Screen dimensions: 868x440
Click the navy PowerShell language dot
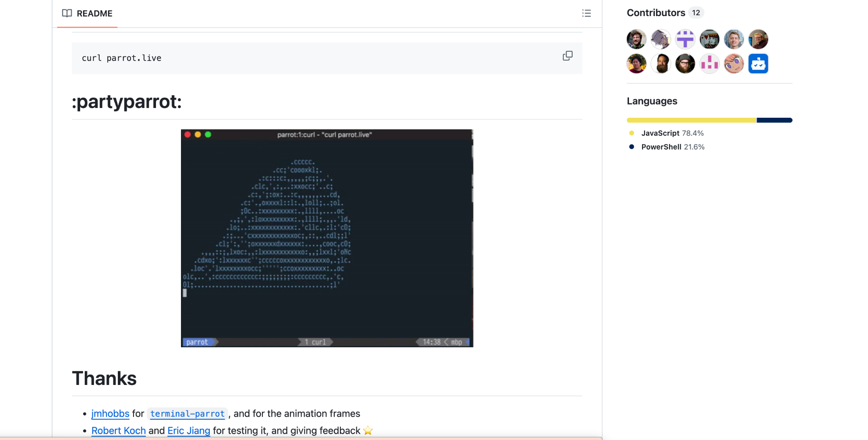(631, 147)
